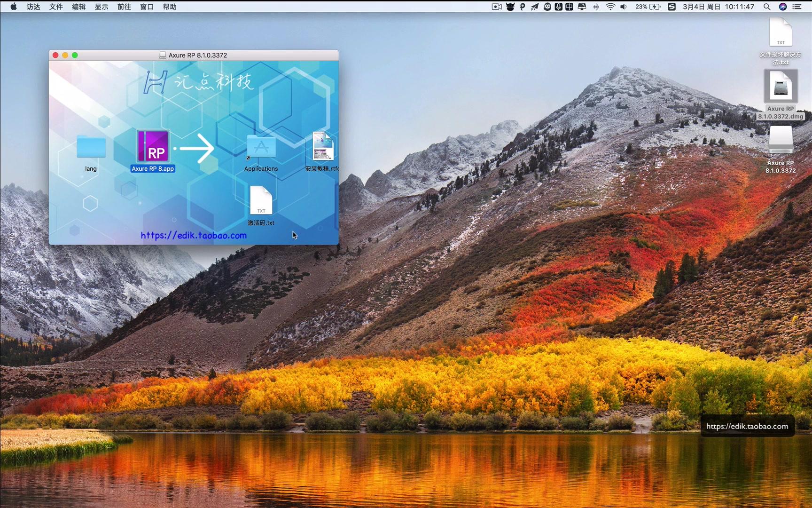
Task: Select the 安装教程.rtfd file
Action: pyautogui.click(x=322, y=146)
